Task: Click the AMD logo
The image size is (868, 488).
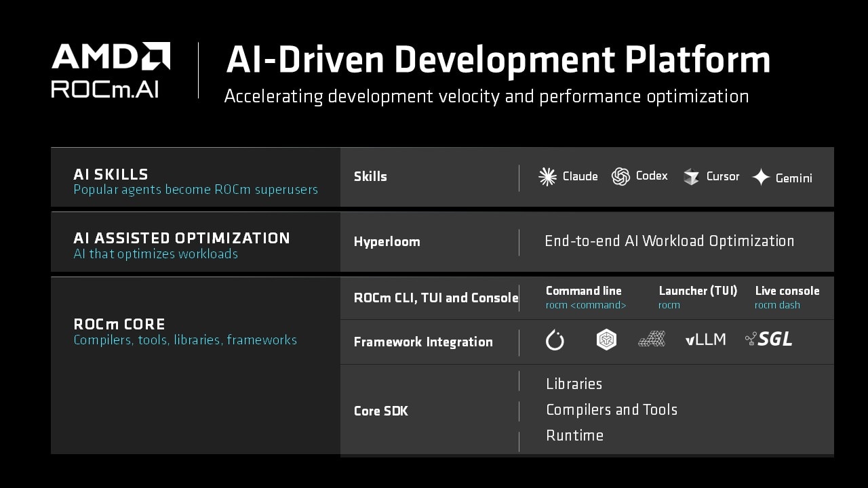Action: (x=111, y=56)
